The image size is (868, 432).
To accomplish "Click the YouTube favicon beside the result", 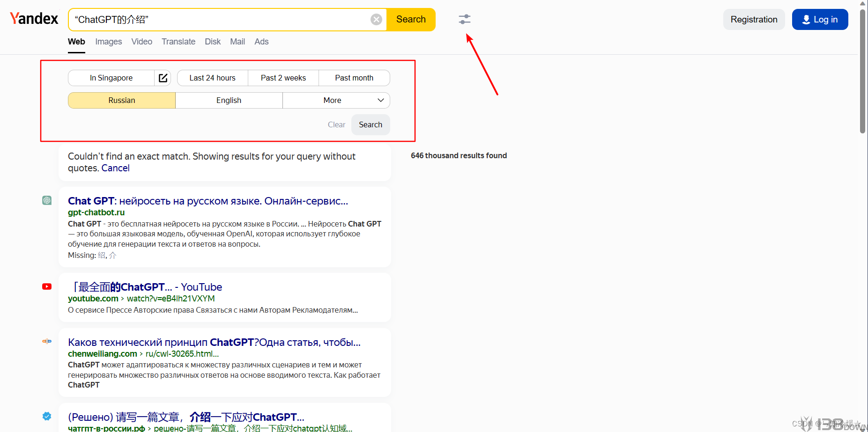I will 47,286.
